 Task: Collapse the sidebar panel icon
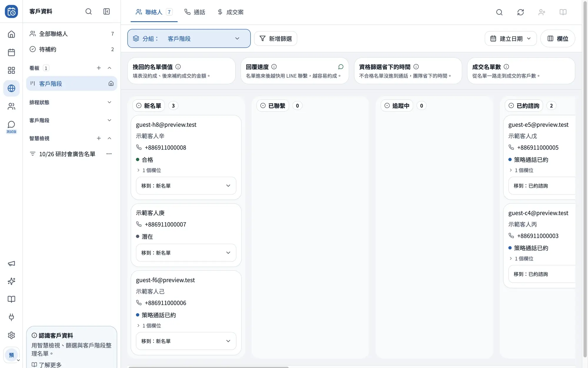coord(106,11)
